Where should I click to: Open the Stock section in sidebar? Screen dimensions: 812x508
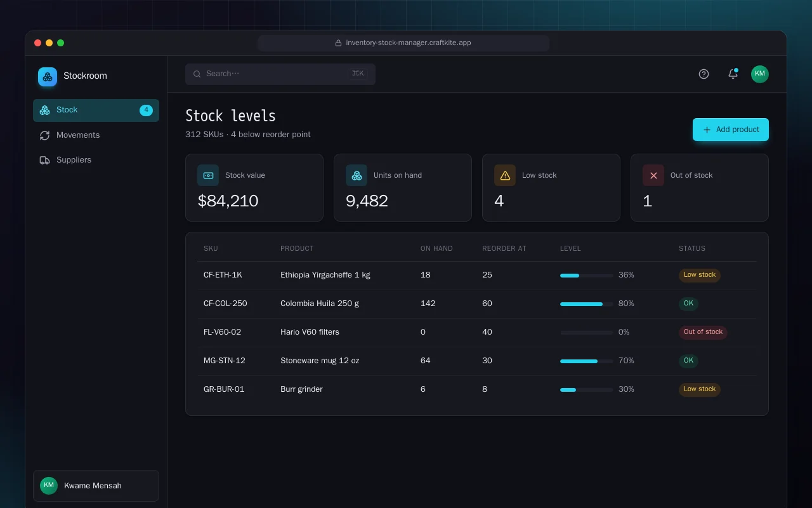click(96, 110)
